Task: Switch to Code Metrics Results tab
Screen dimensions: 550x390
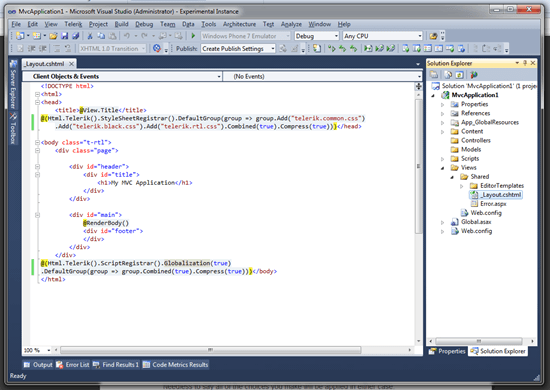Action: click(x=175, y=365)
